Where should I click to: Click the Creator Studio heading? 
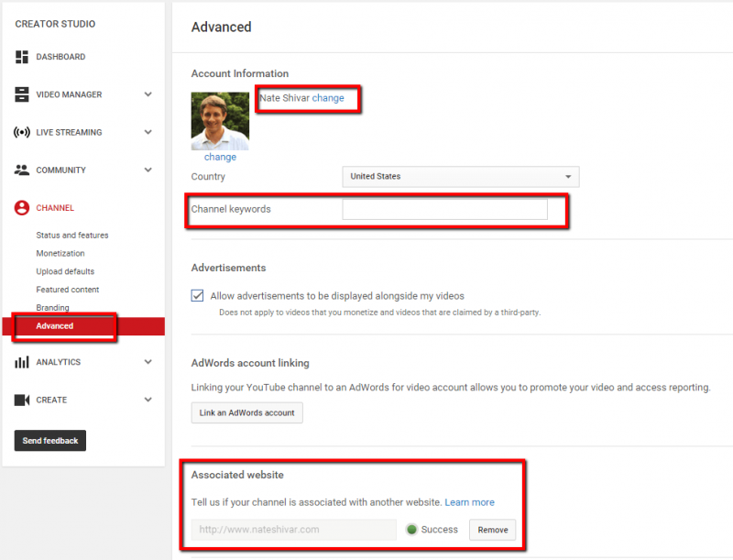click(x=55, y=24)
